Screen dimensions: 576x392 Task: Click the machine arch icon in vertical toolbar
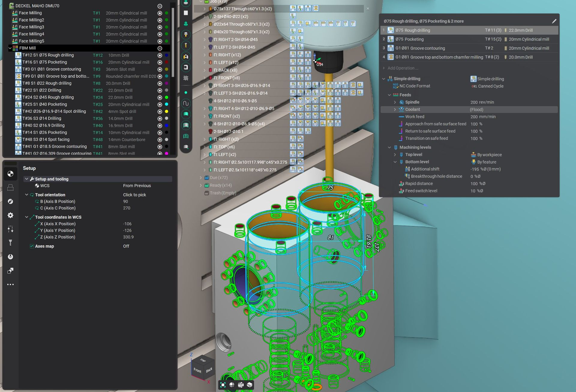[186, 56]
